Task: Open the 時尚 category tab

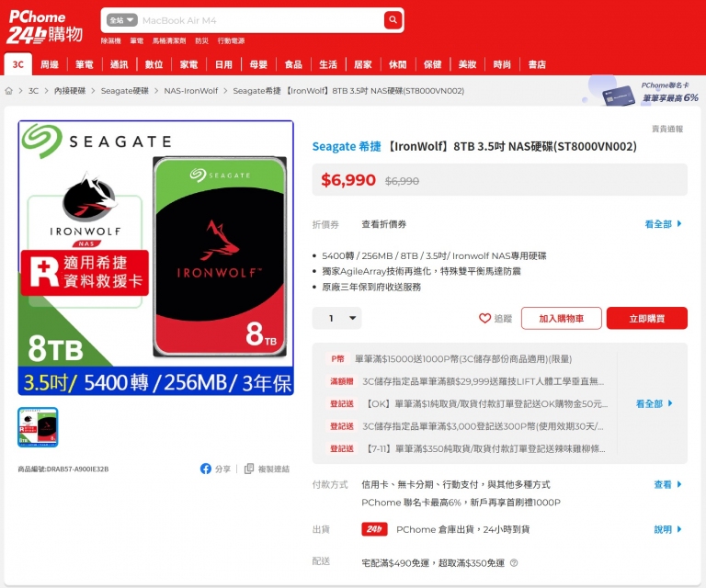Action: click(x=502, y=64)
